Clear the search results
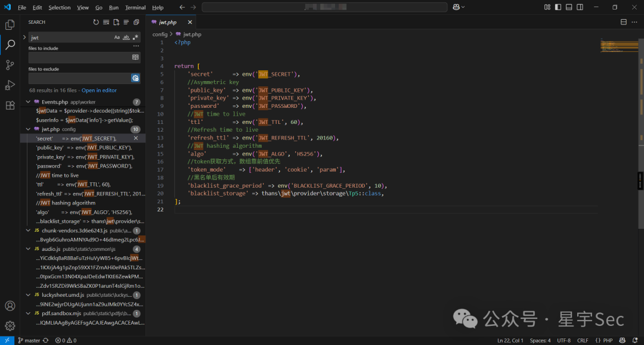The image size is (644, 345). pyautogui.click(x=106, y=22)
